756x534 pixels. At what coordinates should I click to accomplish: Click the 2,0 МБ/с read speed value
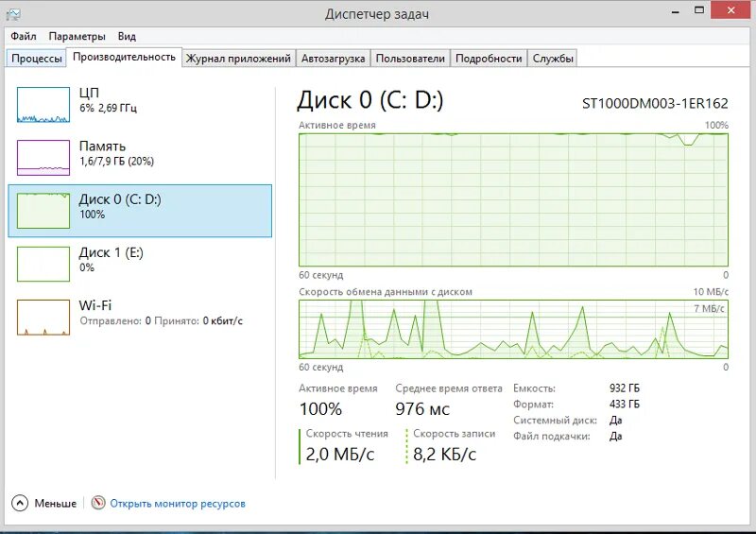[340, 454]
